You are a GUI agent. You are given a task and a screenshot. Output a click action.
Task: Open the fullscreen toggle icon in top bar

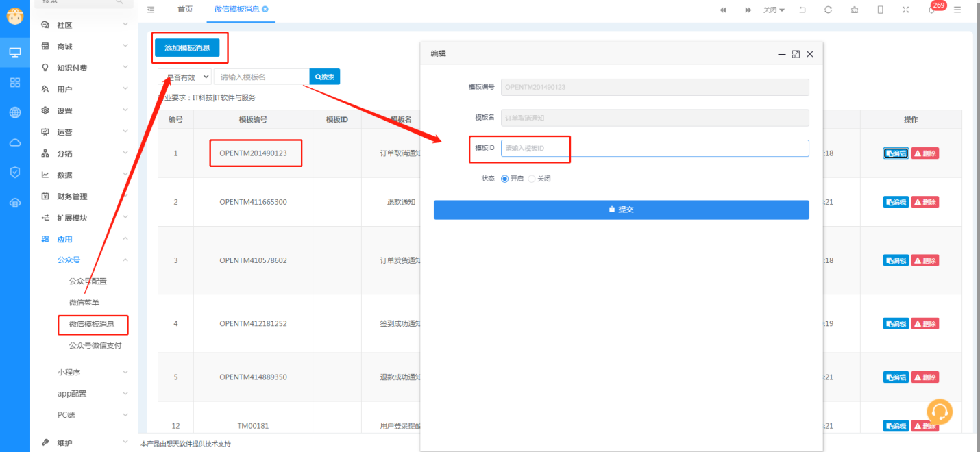point(906,10)
